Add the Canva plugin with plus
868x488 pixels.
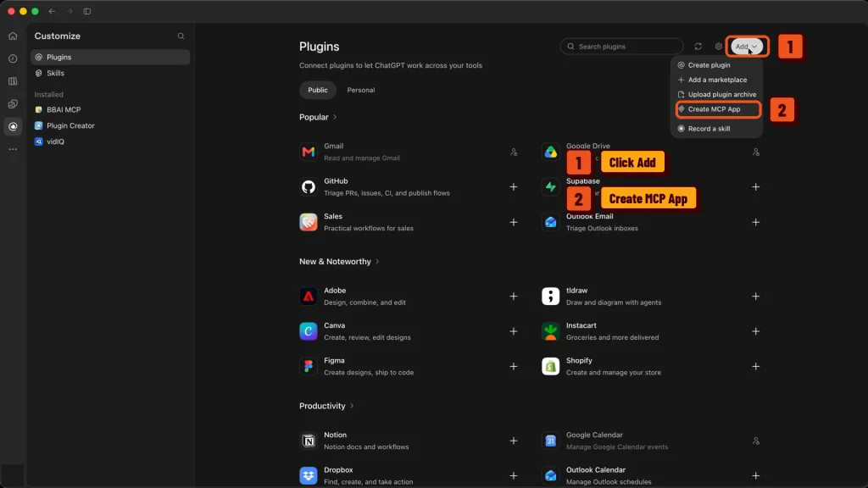click(514, 331)
